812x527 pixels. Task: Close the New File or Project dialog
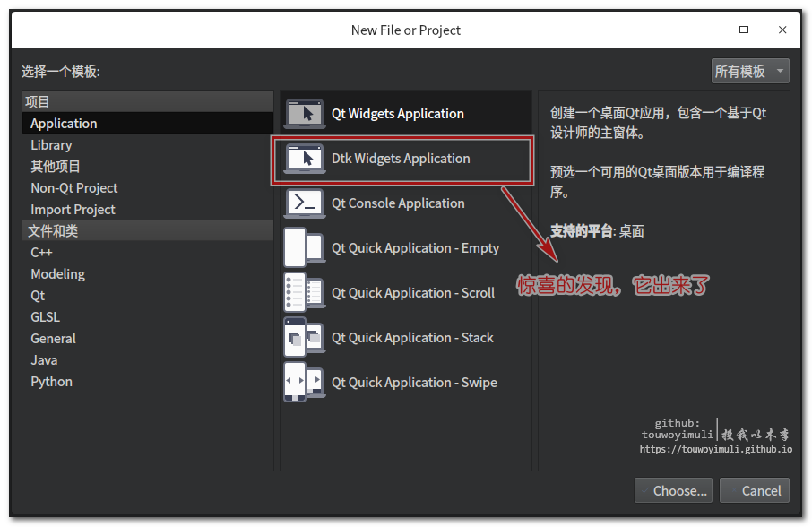(x=782, y=30)
